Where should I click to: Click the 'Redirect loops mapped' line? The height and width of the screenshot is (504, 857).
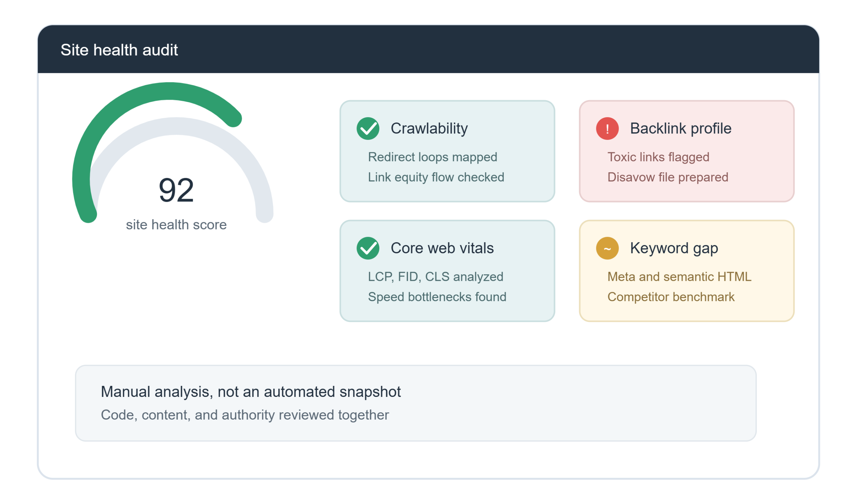pos(433,157)
